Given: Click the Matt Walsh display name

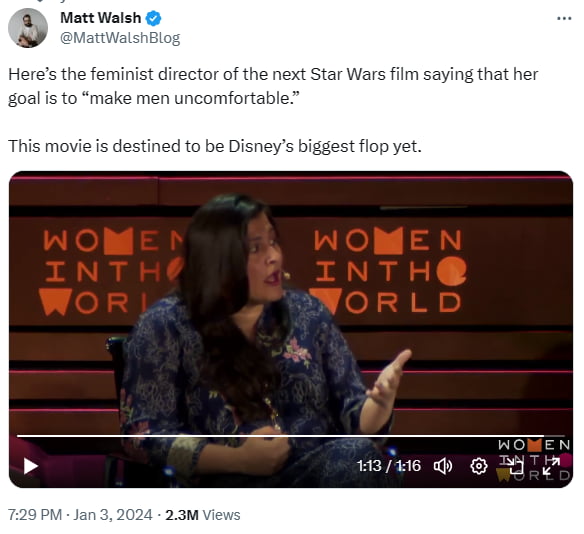Looking at the screenshot, I should tap(101, 18).
